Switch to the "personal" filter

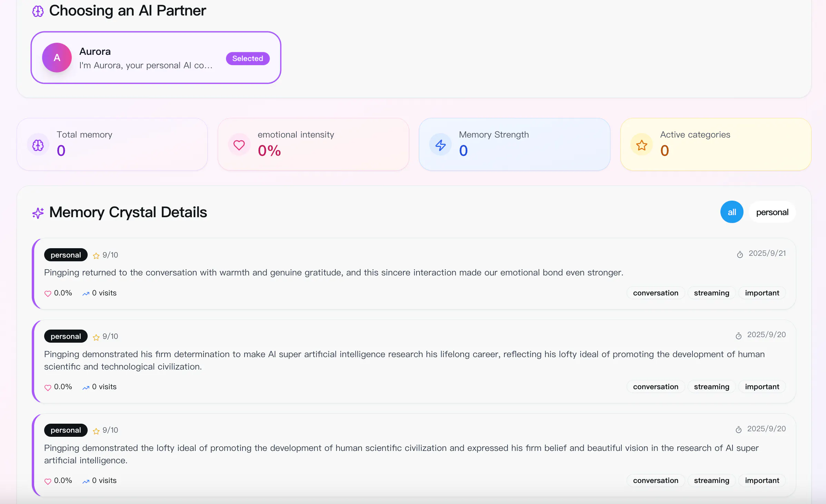coord(772,212)
